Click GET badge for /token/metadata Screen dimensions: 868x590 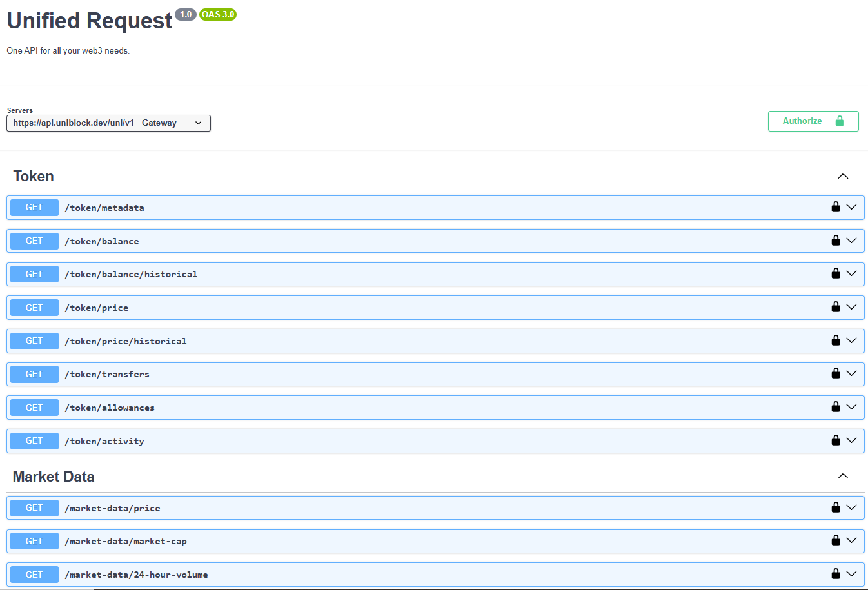tap(34, 208)
